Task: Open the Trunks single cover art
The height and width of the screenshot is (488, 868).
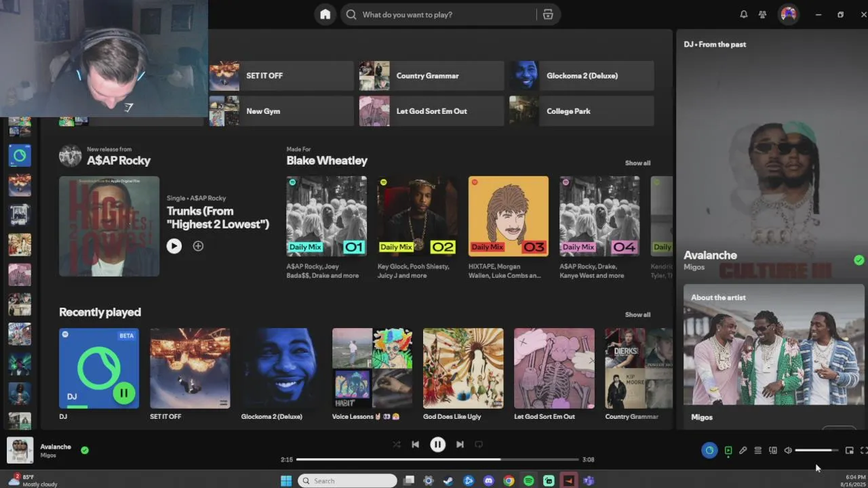Action: (109, 226)
